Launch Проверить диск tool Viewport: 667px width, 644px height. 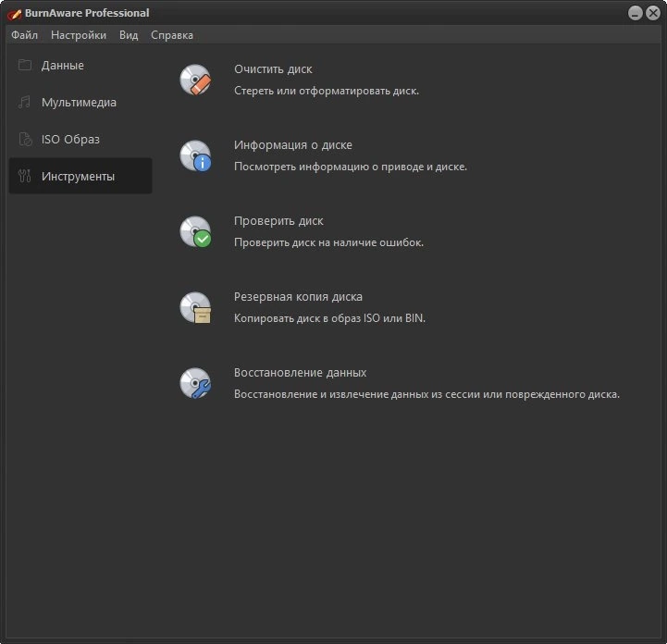coord(278,221)
